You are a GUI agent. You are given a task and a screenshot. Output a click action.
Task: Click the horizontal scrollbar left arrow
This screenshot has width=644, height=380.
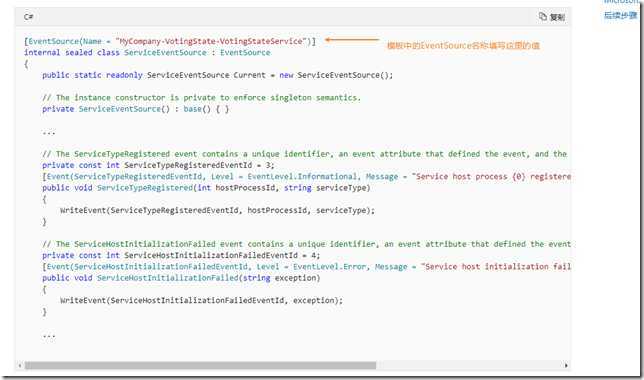pos(19,365)
